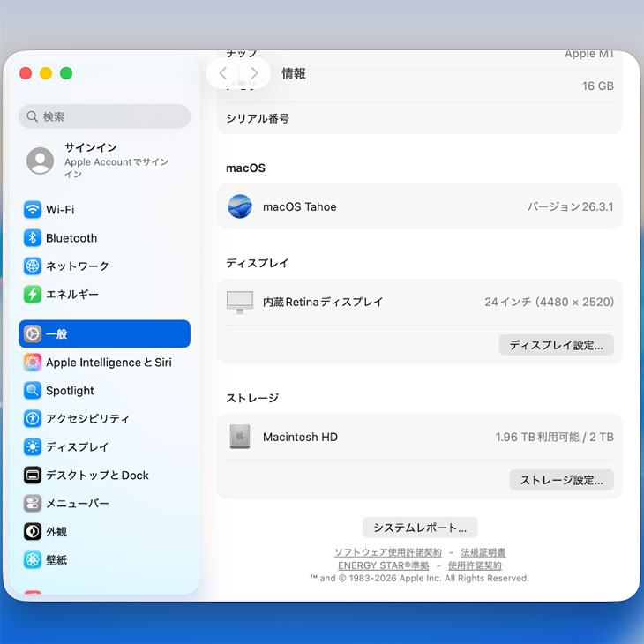Select メニューバー in the sidebar

[78, 504]
